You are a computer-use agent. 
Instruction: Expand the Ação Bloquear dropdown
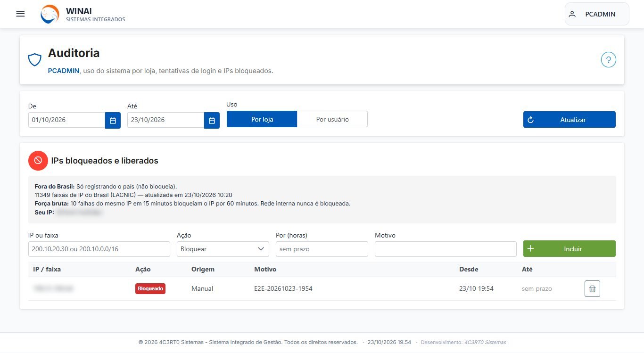pyautogui.click(x=223, y=249)
